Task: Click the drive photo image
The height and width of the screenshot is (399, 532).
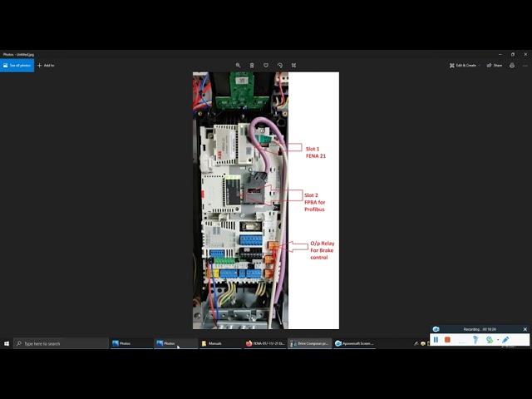Action: coord(266,200)
